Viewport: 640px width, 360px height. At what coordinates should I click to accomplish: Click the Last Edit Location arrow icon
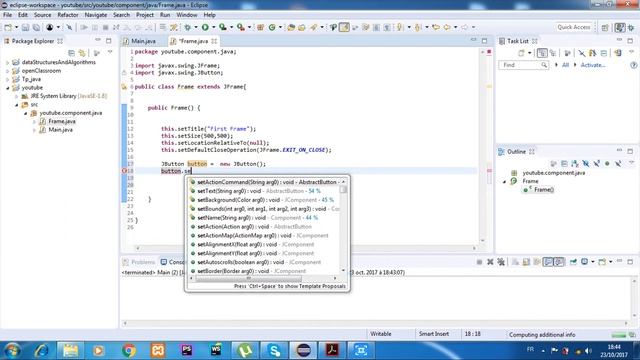click(x=436, y=27)
